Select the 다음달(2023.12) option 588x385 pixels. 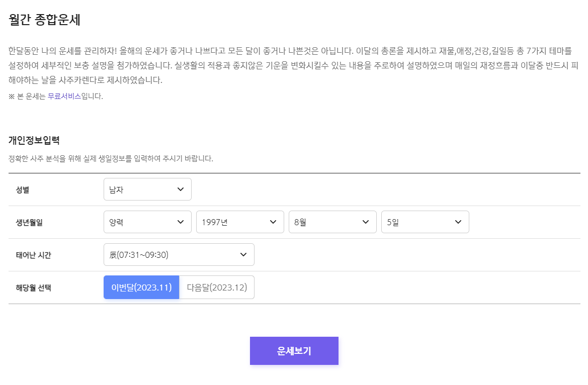pos(216,287)
